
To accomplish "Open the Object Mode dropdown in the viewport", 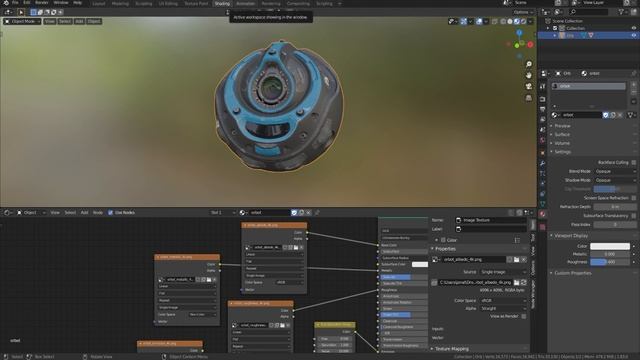I will pos(22,21).
